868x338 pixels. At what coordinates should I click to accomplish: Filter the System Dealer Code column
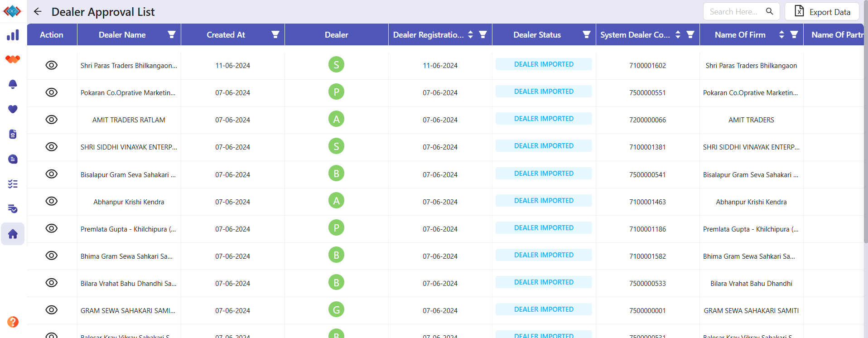(x=690, y=34)
